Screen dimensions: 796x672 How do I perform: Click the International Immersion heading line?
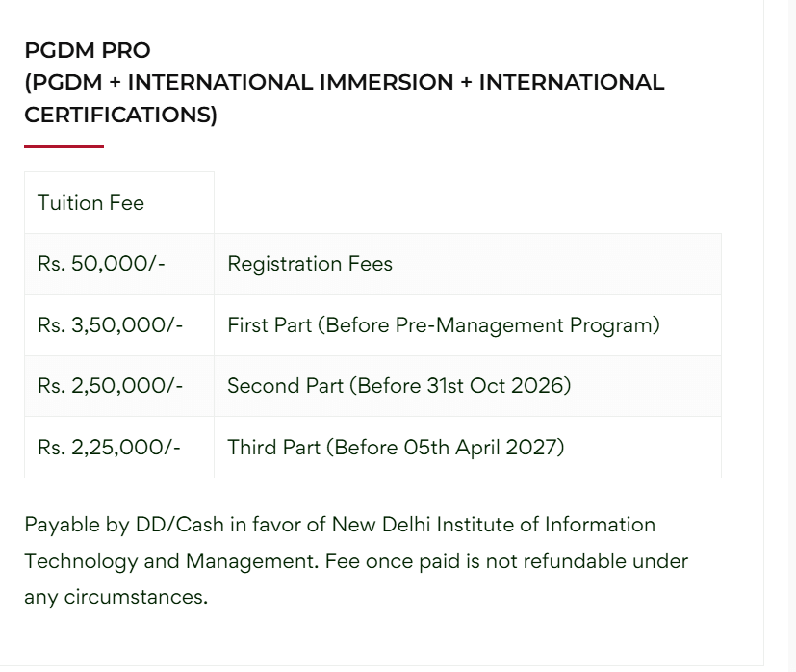point(344,83)
